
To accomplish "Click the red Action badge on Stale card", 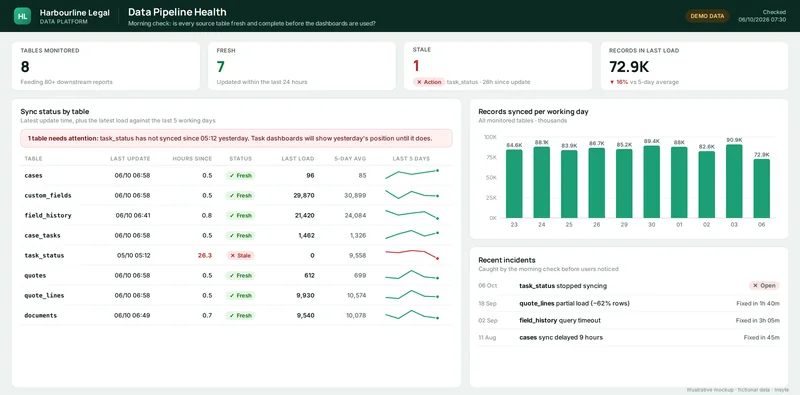I will click(x=429, y=82).
